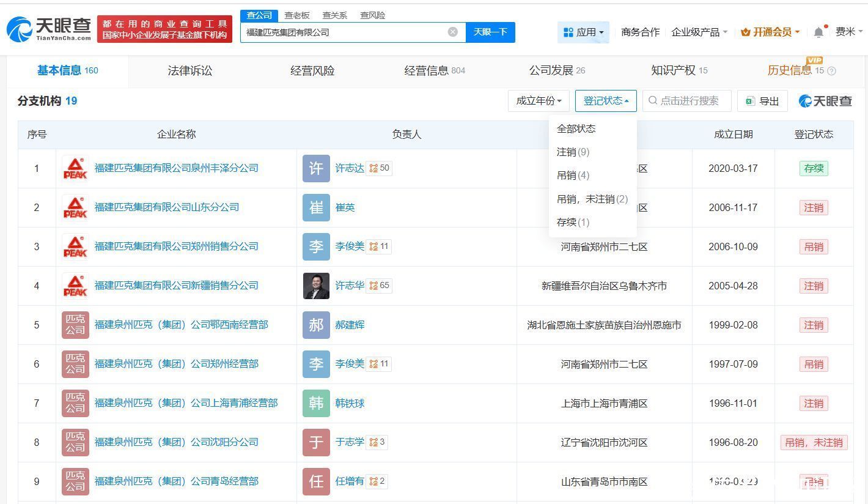The height and width of the screenshot is (504, 868).
Task: Open the 费米 account menu
Action: pyautogui.click(x=849, y=32)
